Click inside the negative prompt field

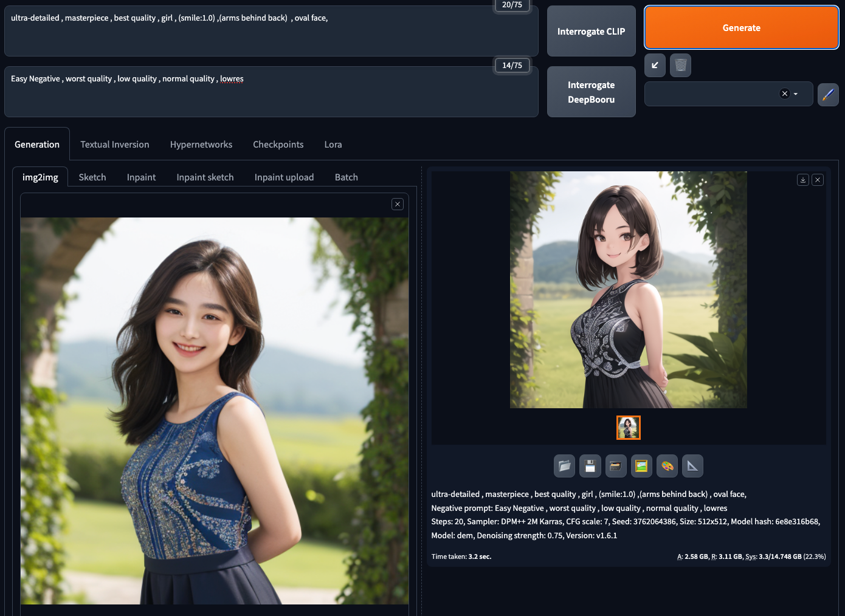pyautogui.click(x=271, y=91)
